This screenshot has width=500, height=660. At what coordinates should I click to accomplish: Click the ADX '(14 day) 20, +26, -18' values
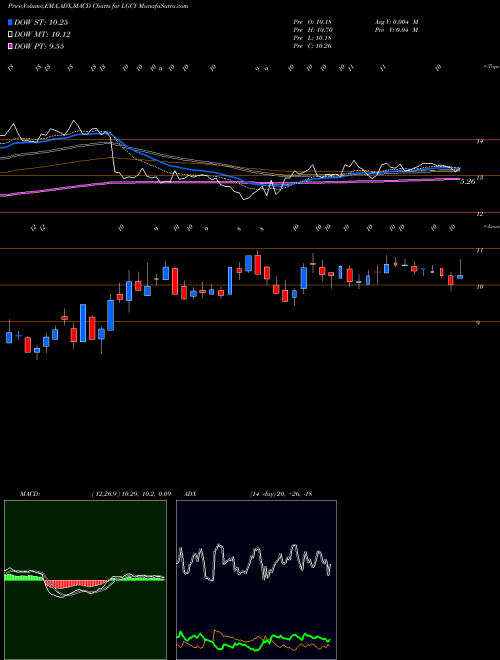[281, 494]
